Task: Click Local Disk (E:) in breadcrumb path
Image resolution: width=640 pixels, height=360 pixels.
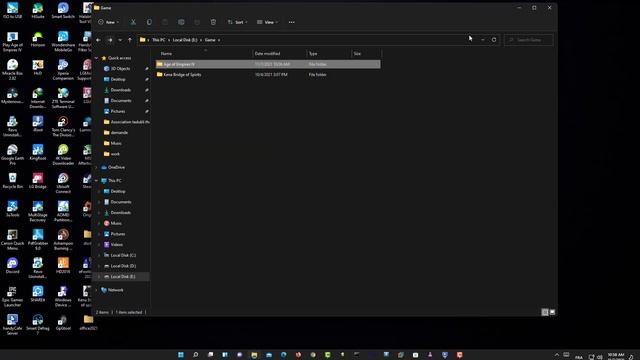Action: click(184, 40)
